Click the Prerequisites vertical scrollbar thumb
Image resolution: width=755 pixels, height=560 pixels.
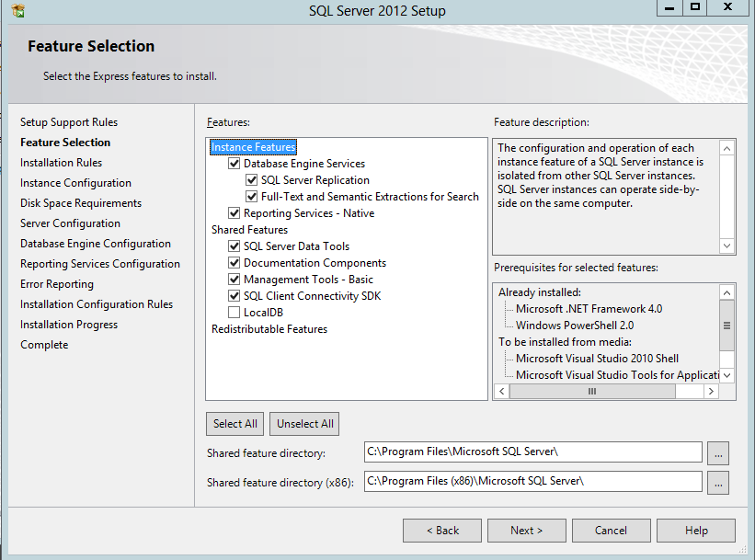(726, 326)
